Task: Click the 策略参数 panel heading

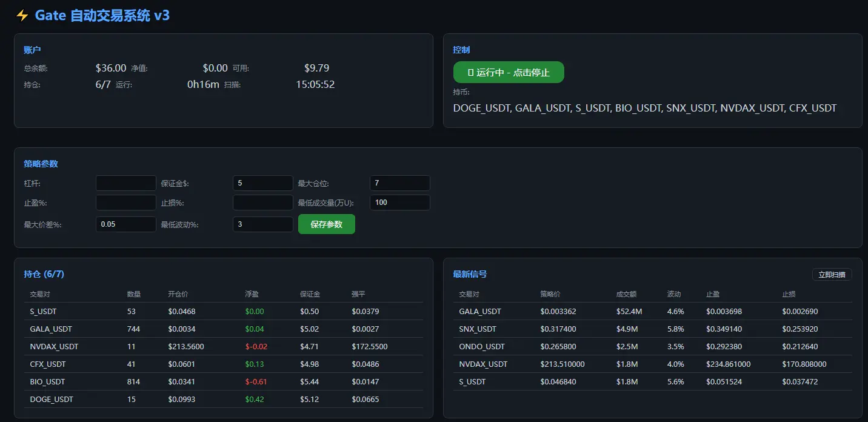Action: 41,164
